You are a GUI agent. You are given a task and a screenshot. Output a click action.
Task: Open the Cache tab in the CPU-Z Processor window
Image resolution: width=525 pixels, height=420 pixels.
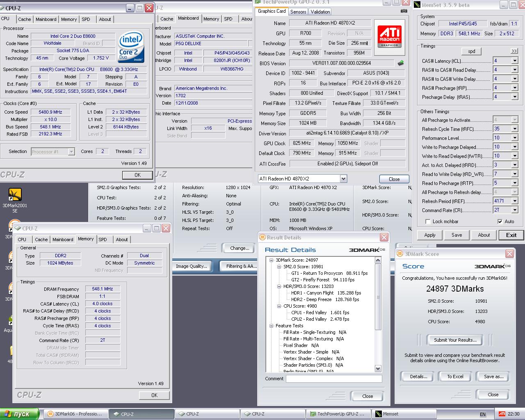point(24,19)
